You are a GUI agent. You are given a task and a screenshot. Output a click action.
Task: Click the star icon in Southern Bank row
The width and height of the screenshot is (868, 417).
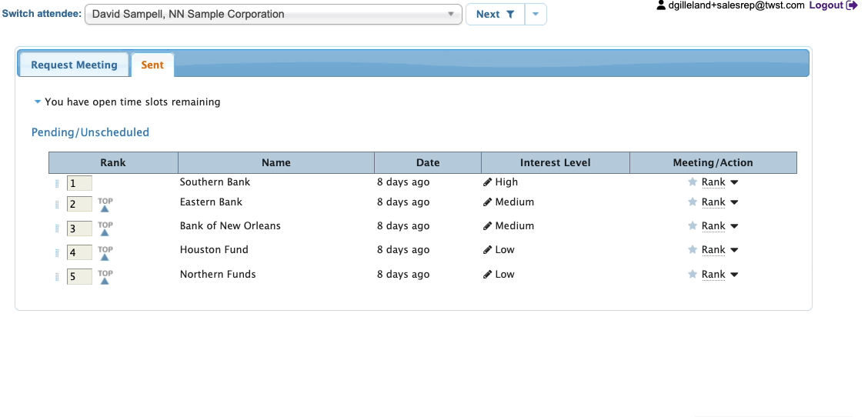click(x=693, y=182)
